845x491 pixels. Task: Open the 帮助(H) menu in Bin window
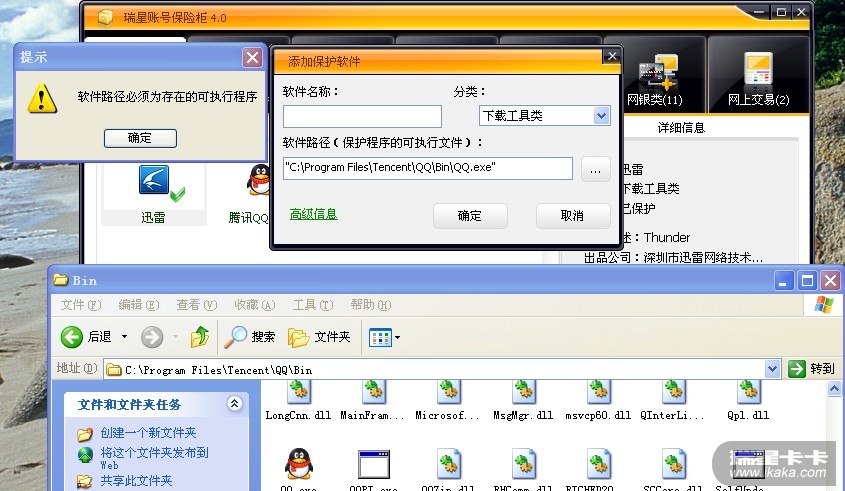[371, 305]
